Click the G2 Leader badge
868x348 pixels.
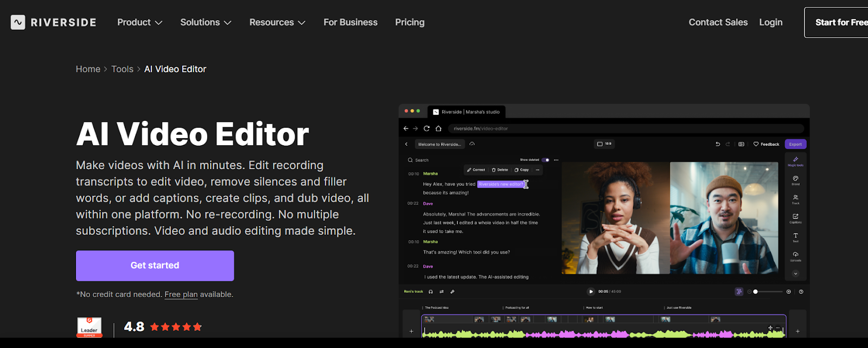pos(90,327)
